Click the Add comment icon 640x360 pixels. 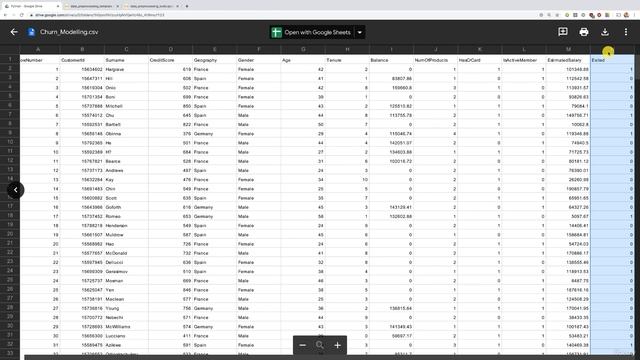562,32
